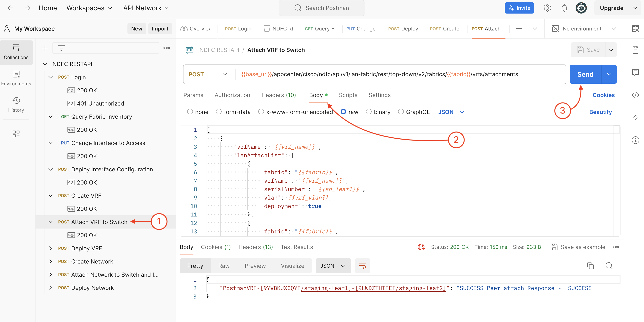This screenshot has width=644, height=322.
Task: Click the network globe warning icon
Action: click(x=421, y=247)
